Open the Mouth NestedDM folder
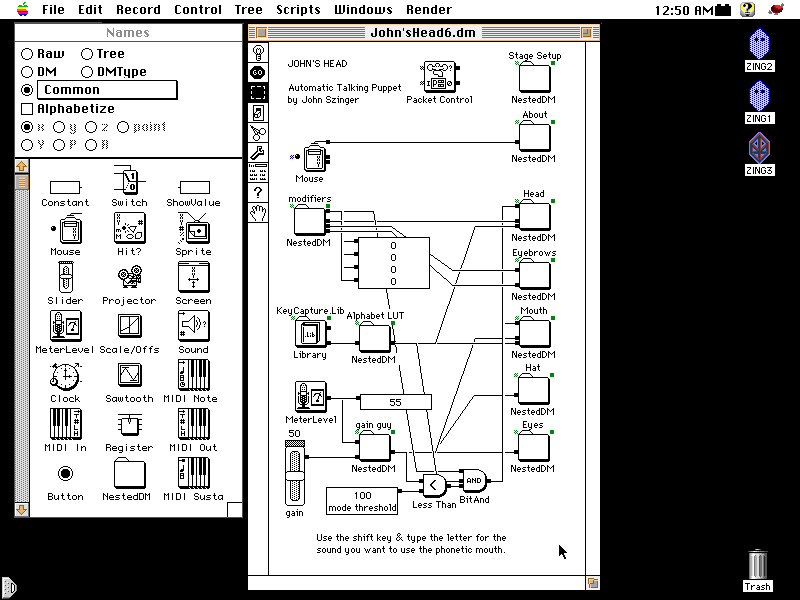Viewport: 800px width, 600px height. pyautogui.click(x=534, y=333)
